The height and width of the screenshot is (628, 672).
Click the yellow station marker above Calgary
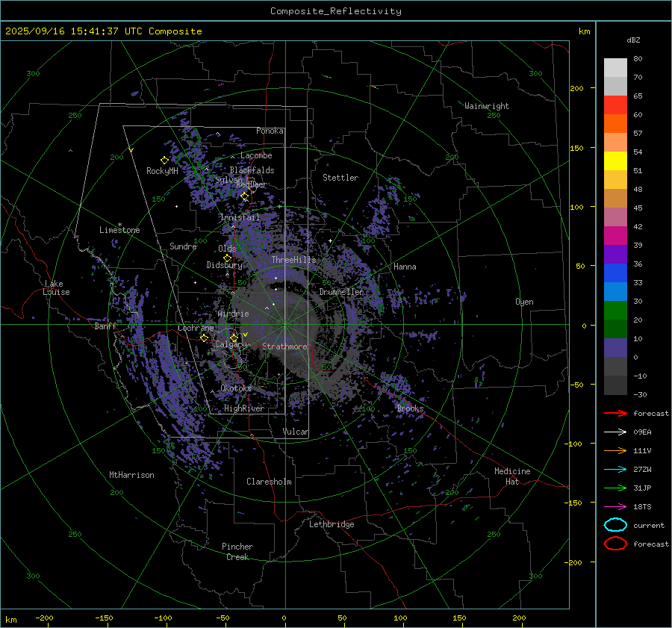[x=234, y=338]
